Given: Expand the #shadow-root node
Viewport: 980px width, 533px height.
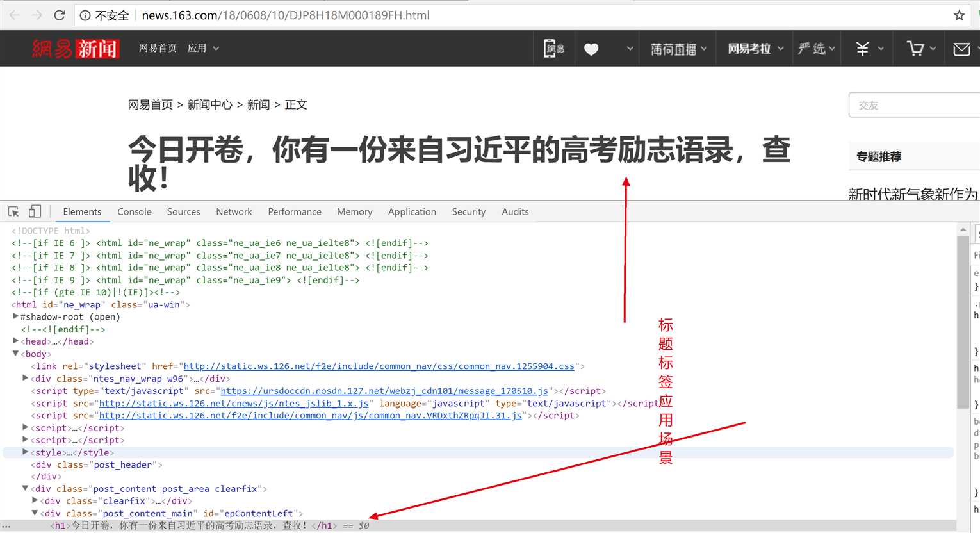Looking at the screenshot, I should point(15,316).
